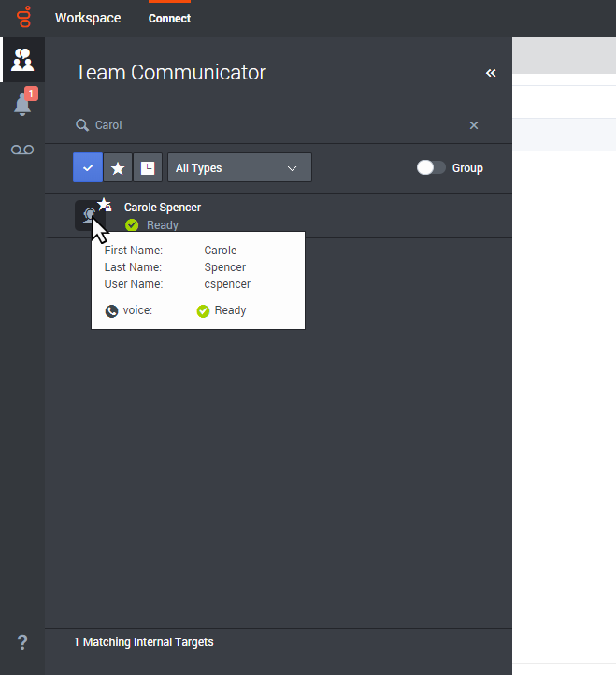This screenshot has height=675, width=616.
Task: Select the Carole Spencer contact name
Action: 163,208
